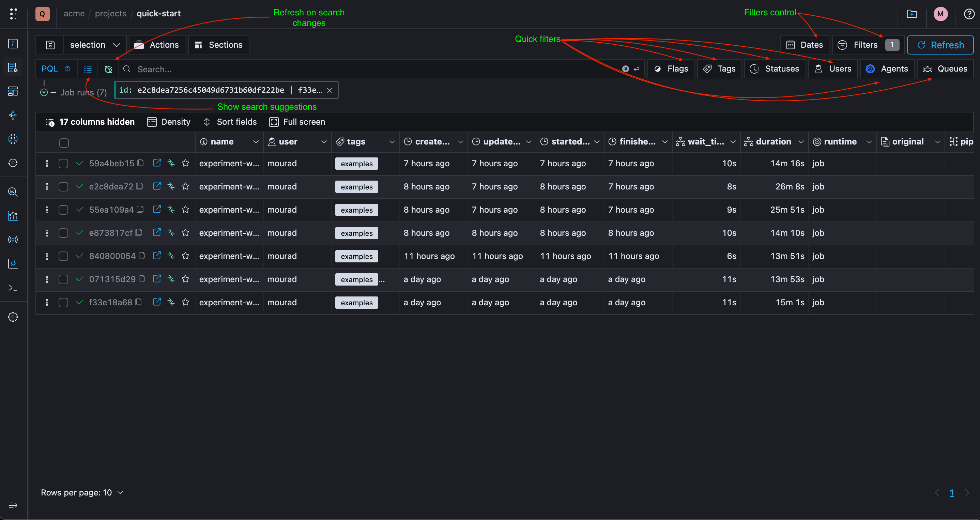Open runtime column dropdown chevron
This screenshot has width=980, height=520.
click(869, 142)
